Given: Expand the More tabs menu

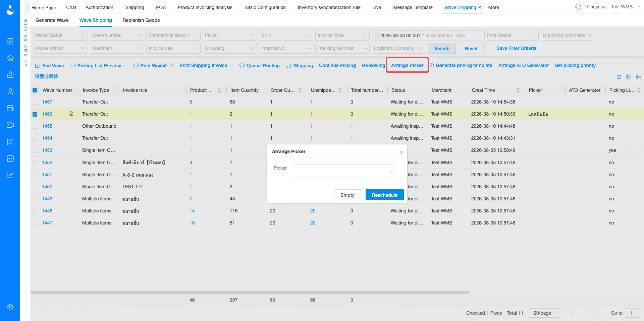Looking at the screenshot, I should tap(496, 7).
